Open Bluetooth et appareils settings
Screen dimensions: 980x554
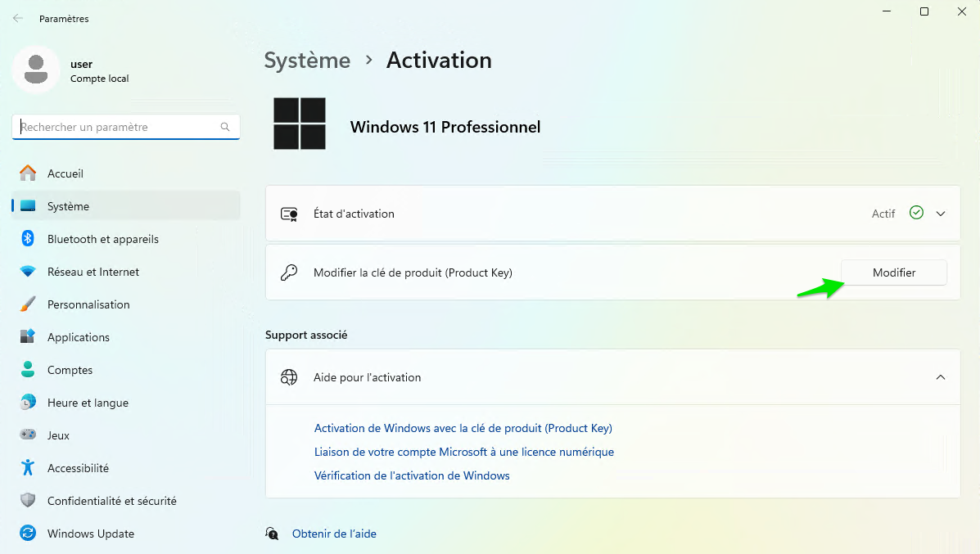125,239
